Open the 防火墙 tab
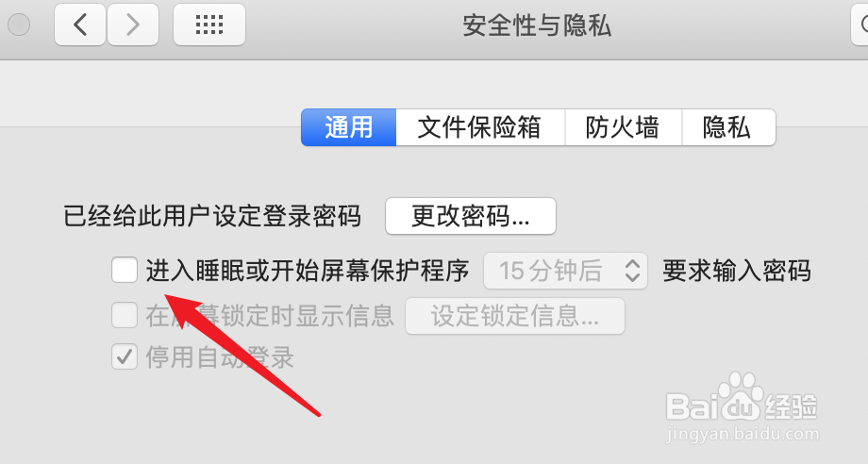 tap(624, 127)
